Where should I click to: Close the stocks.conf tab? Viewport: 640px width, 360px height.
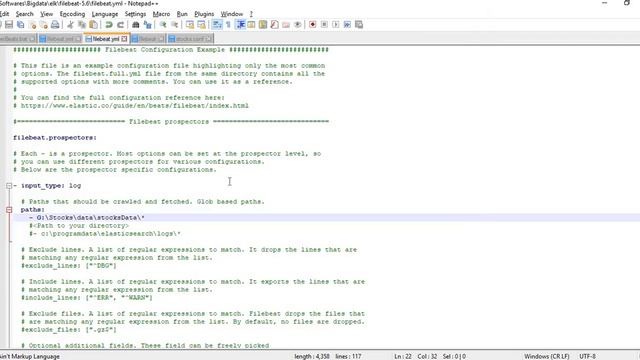pyautogui.click(x=209, y=39)
